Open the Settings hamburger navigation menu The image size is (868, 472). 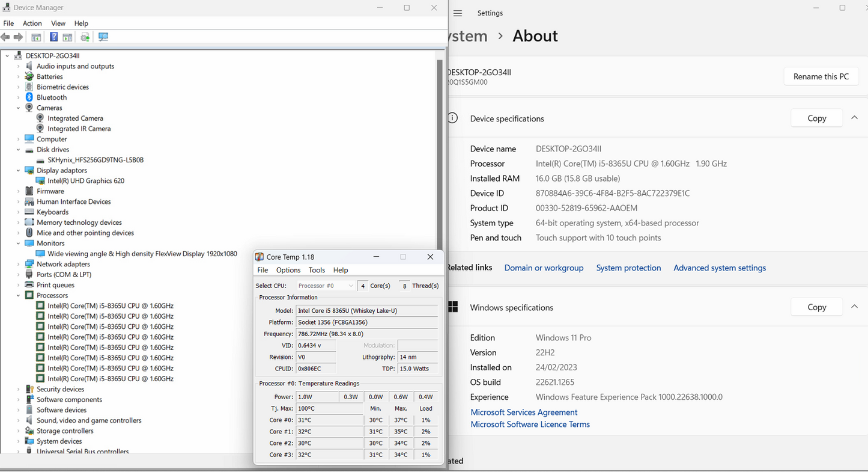click(x=458, y=13)
